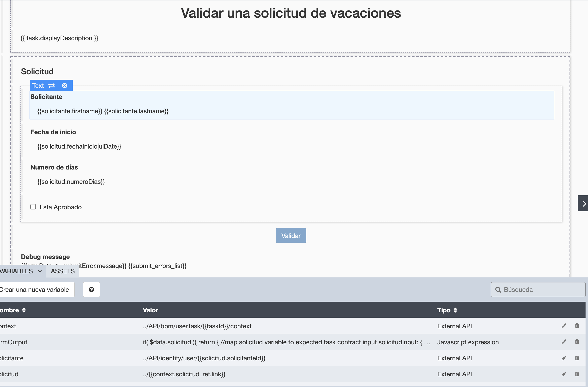Click the Javascript expression type cell
The image size is (588, 387).
click(468, 342)
